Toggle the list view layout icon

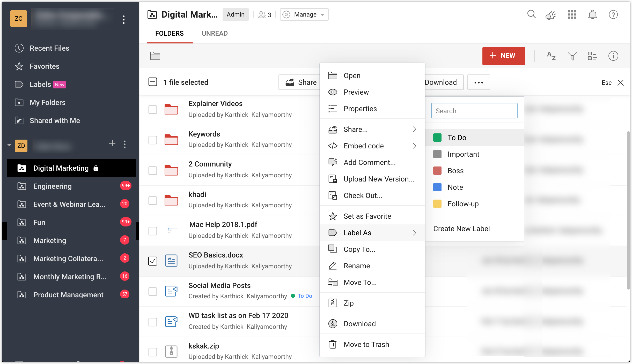click(592, 56)
